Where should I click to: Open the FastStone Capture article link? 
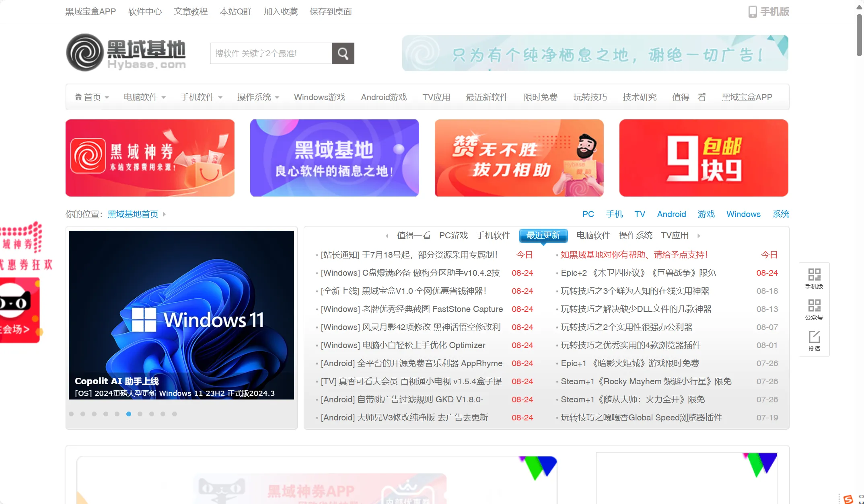tap(412, 309)
